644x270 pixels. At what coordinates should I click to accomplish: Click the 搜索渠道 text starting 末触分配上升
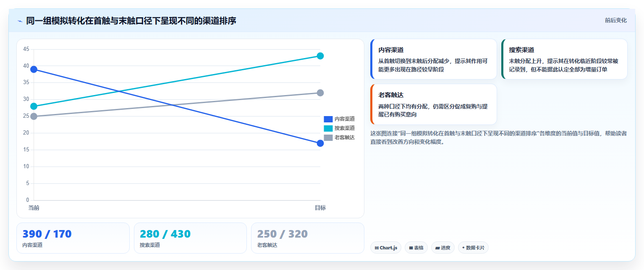[564, 65]
